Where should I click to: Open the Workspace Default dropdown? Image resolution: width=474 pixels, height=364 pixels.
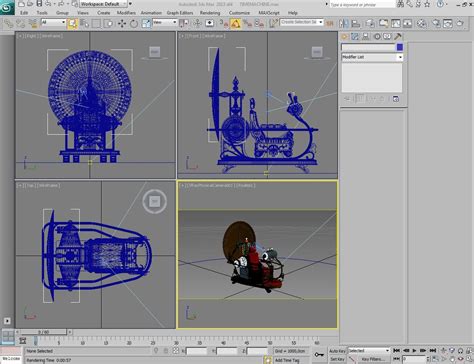(x=104, y=4)
